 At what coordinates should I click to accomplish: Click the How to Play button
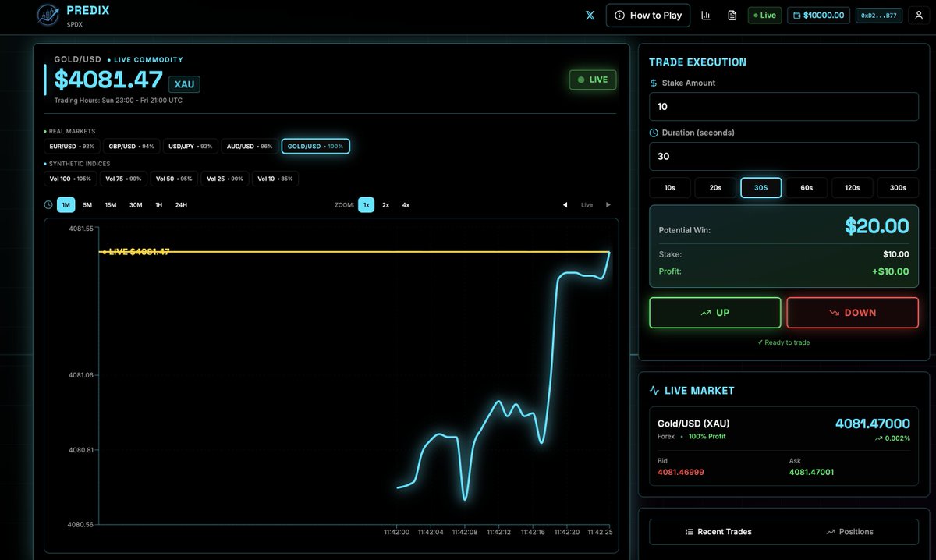pos(648,16)
